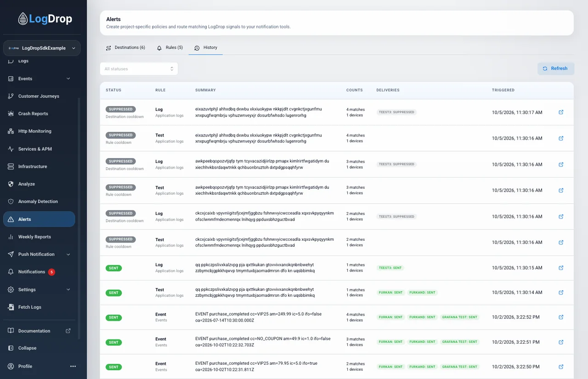Click the LogDrop logo
This screenshot has width=588, height=379.
point(45,19)
